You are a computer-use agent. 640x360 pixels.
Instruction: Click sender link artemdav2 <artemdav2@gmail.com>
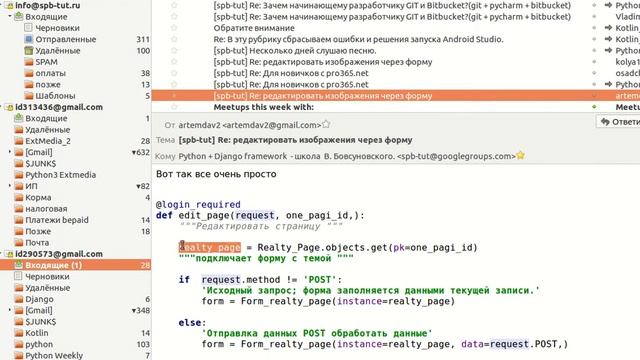[x=250, y=125]
